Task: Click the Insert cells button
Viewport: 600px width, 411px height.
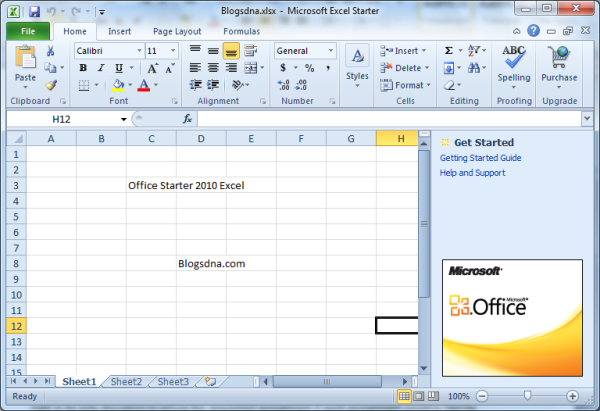Action: click(x=403, y=51)
